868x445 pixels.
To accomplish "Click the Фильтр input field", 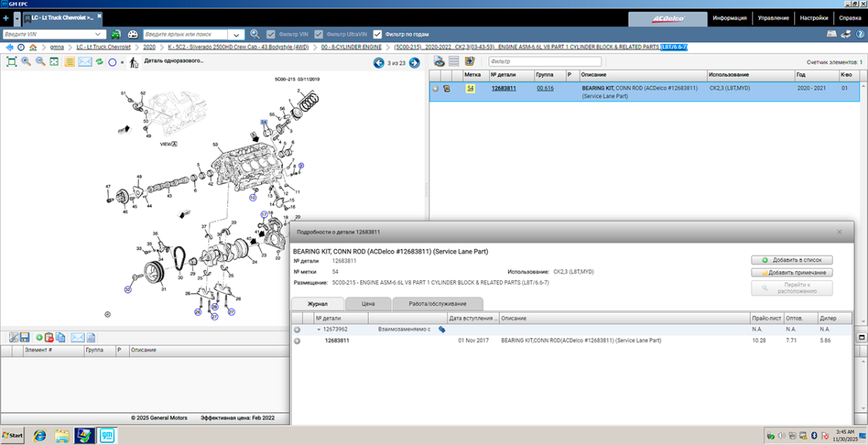I will coord(545,62).
